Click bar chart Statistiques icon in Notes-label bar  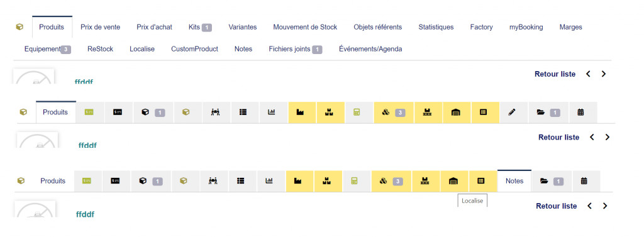coord(269,180)
